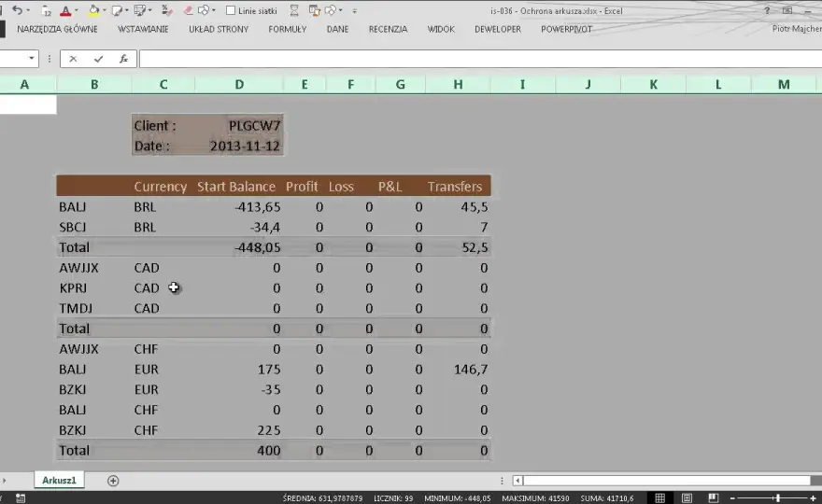Click the font size 12 icon

pos(46,10)
